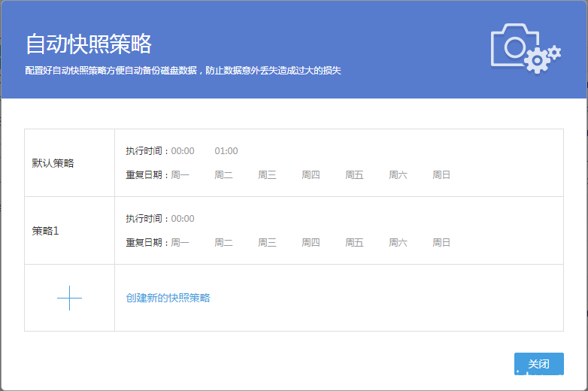
Task: Toggle 周日 in the 策略1 row
Action: click(441, 243)
